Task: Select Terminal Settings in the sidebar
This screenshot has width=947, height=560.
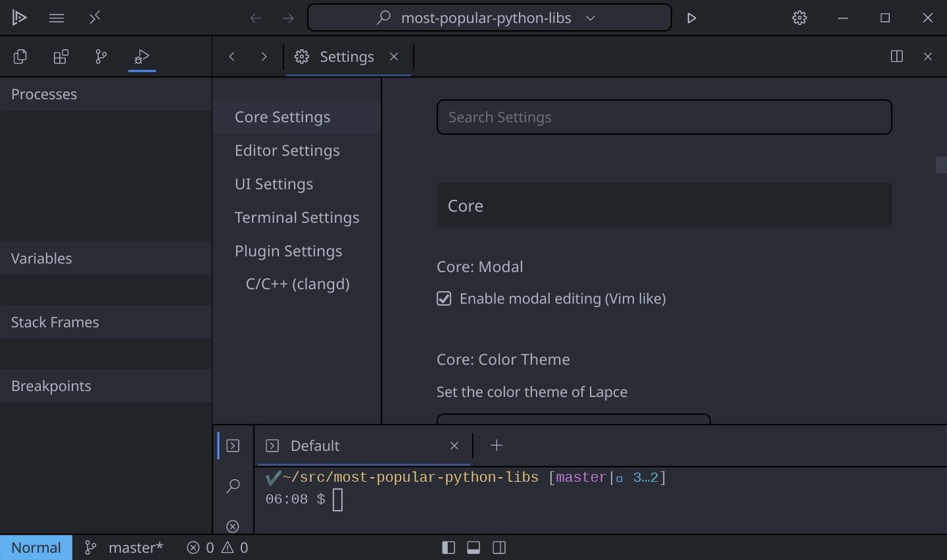Action: 297,218
